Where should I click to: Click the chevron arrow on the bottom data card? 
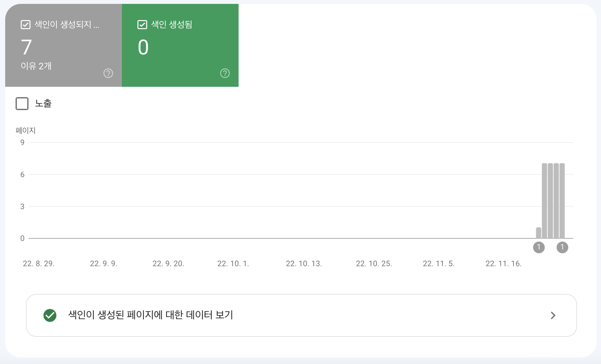coord(553,315)
